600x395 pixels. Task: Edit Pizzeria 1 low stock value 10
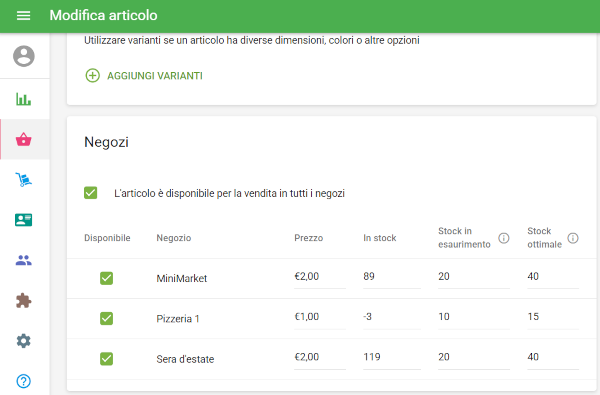coord(474,317)
